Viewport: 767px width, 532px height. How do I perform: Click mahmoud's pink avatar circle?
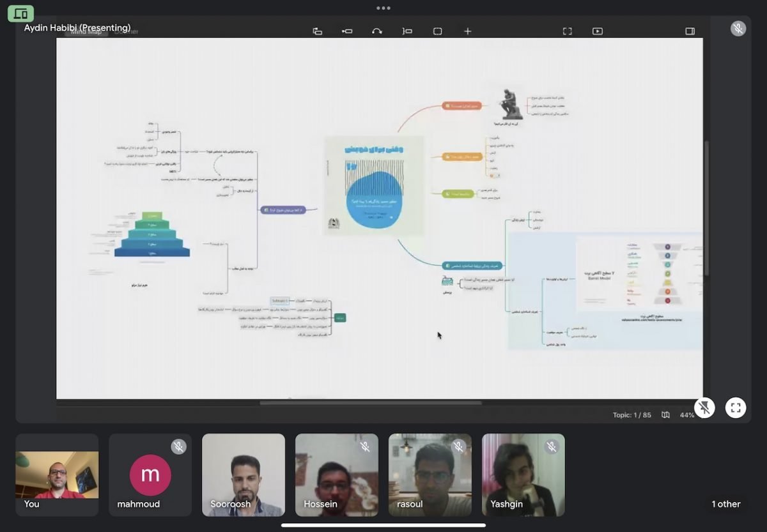pyautogui.click(x=150, y=475)
